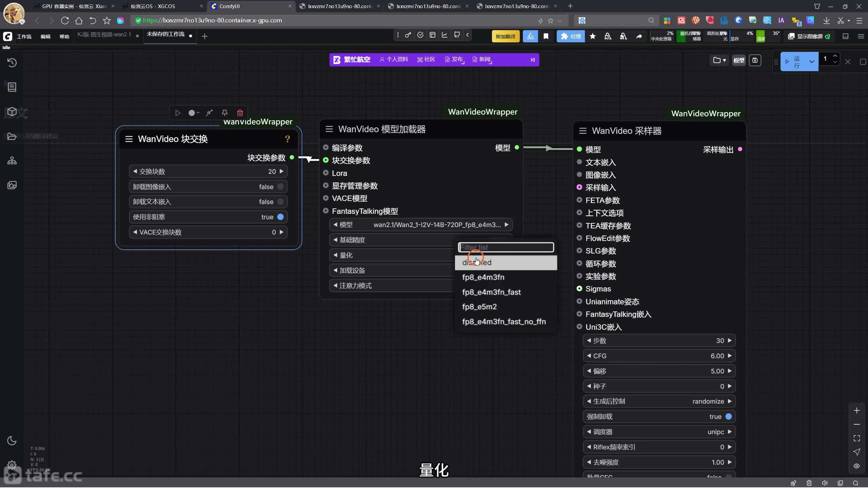This screenshot has height=488, width=868.
Task: Select fp8_e5m2 option
Action: (506, 307)
